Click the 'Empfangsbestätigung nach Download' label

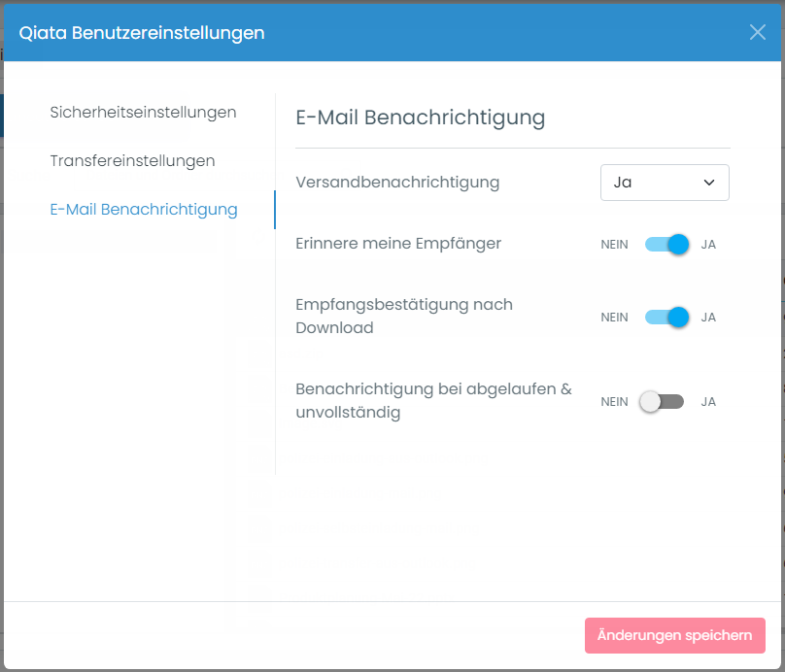(x=402, y=318)
